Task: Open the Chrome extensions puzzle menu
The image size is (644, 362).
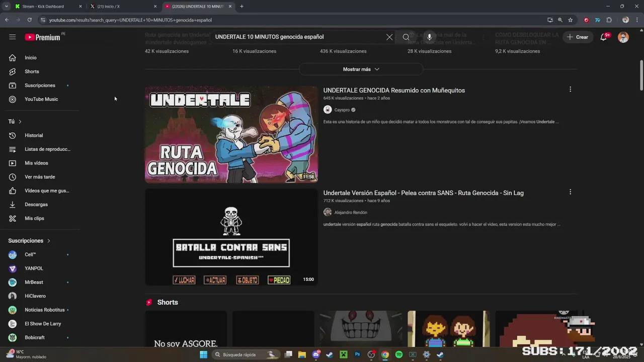Action: (609, 20)
